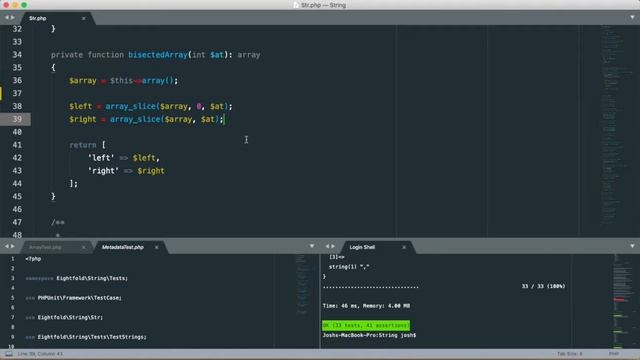Click the 'left' array key string
The height and width of the screenshot is (360, 640).
[x=101, y=158]
